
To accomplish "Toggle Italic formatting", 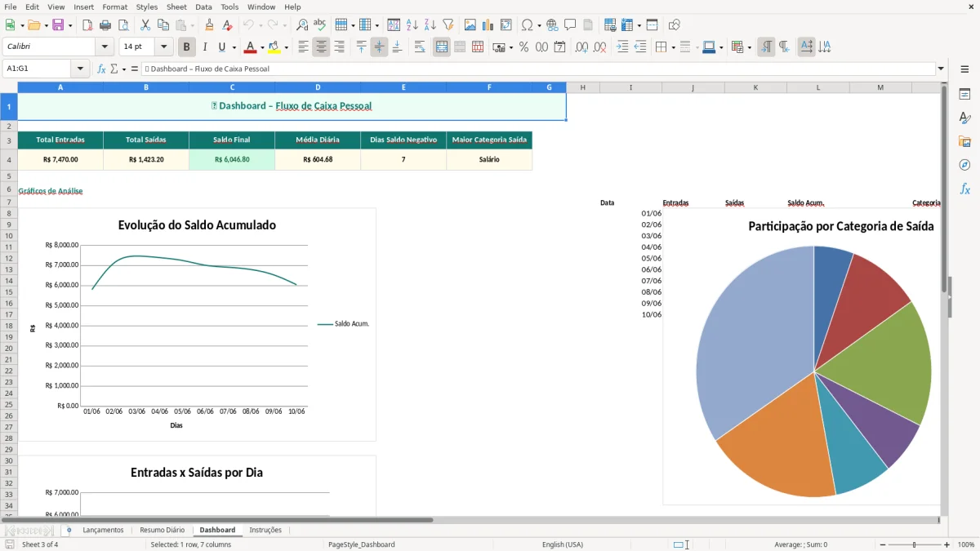I will click(x=205, y=47).
